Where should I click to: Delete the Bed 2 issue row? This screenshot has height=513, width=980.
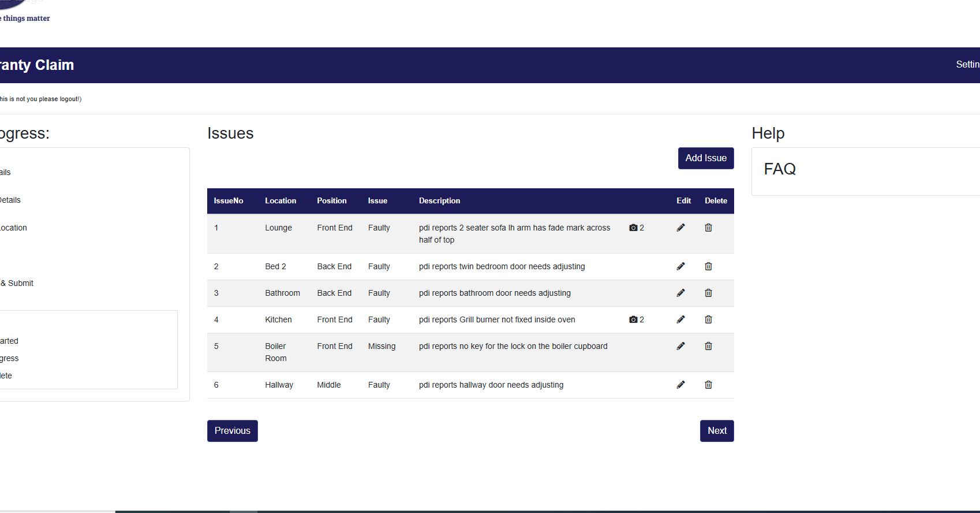708,266
